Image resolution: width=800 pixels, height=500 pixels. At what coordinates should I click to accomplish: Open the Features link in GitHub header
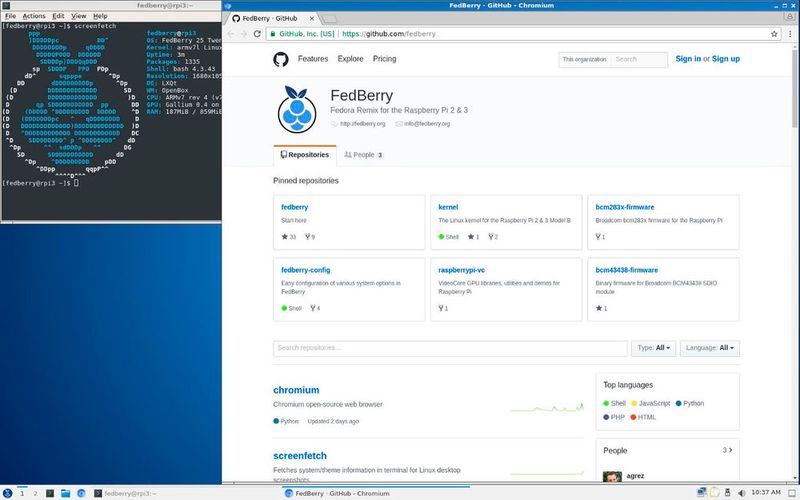click(313, 59)
